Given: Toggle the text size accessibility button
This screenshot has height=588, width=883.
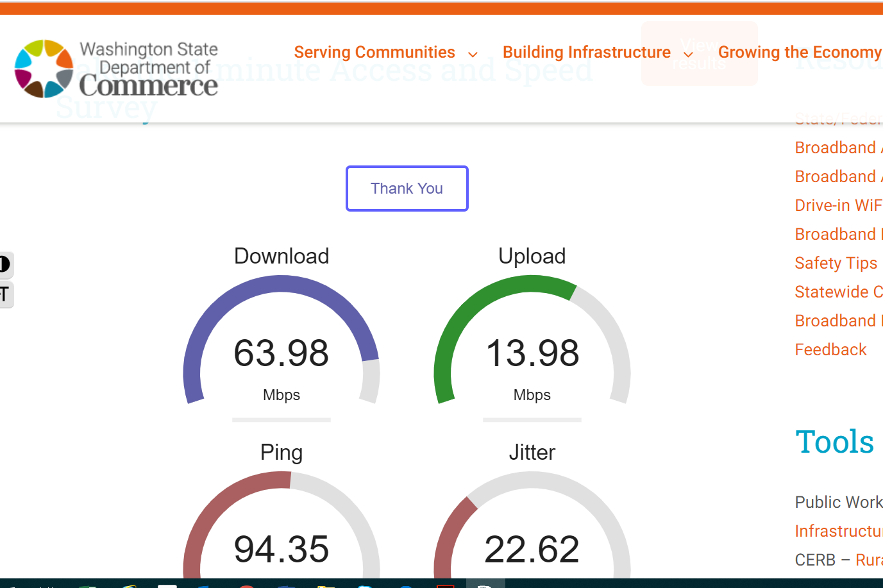Looking at the screenshot, I should pos(6,294).
